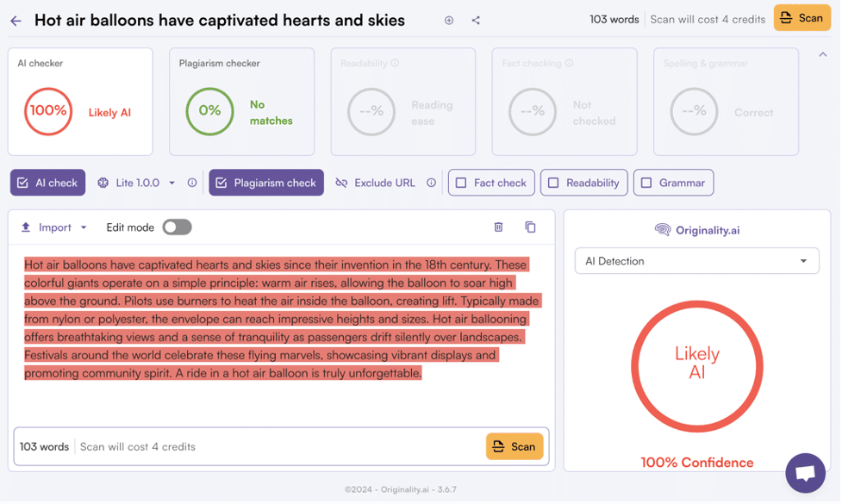Select the delete trash icon above the text

point(500,227)
